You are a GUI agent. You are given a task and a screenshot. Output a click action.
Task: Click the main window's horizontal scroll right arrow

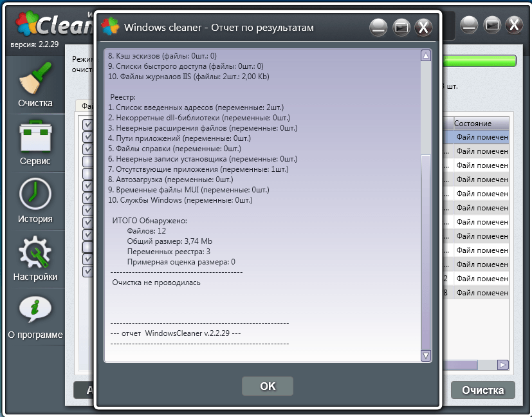[x=503, y=365]
